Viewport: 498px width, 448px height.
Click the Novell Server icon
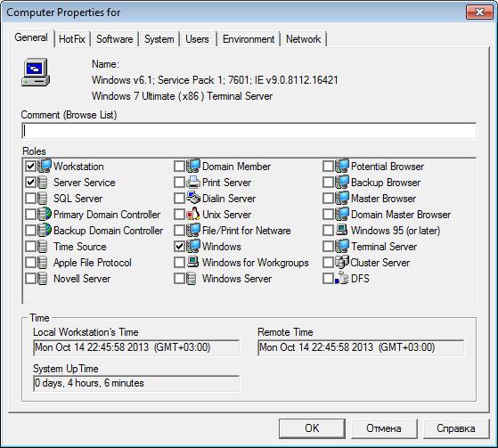point(43,279)
